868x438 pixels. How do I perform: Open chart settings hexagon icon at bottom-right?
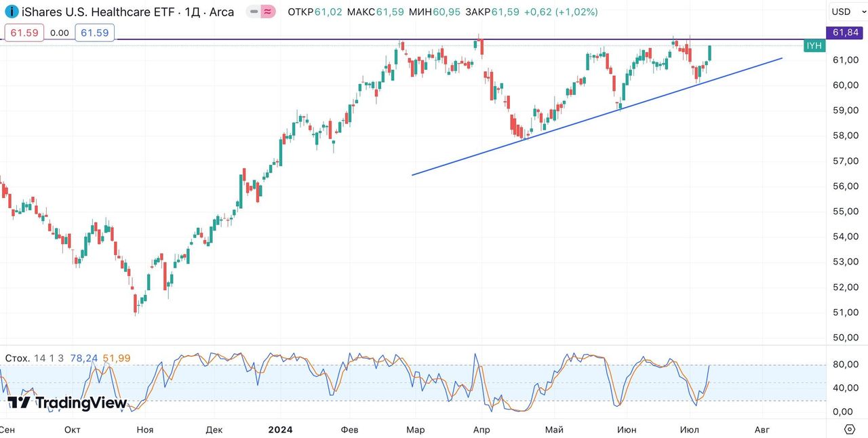850,429
